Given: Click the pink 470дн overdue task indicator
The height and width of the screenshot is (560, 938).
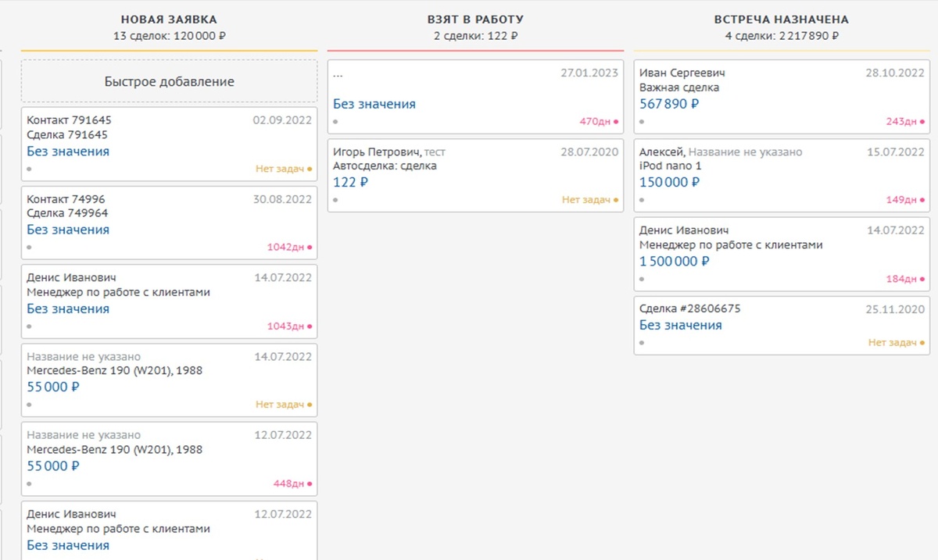Looking at the screenshot, I should click(x=598, y=121).
